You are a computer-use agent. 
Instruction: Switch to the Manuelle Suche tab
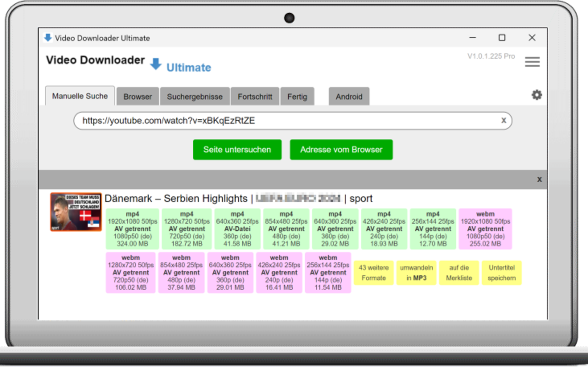pos(80,96)
